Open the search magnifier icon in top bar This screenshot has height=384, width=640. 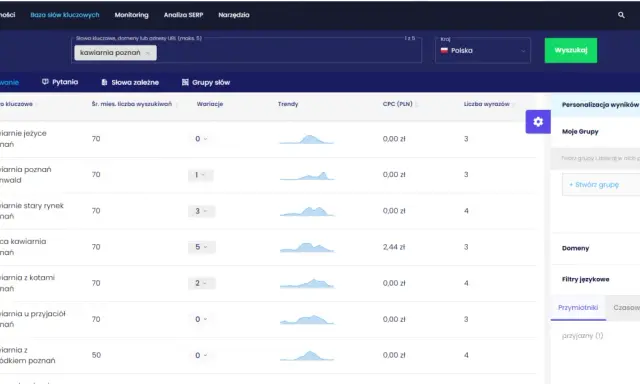[x=621, y=15]
